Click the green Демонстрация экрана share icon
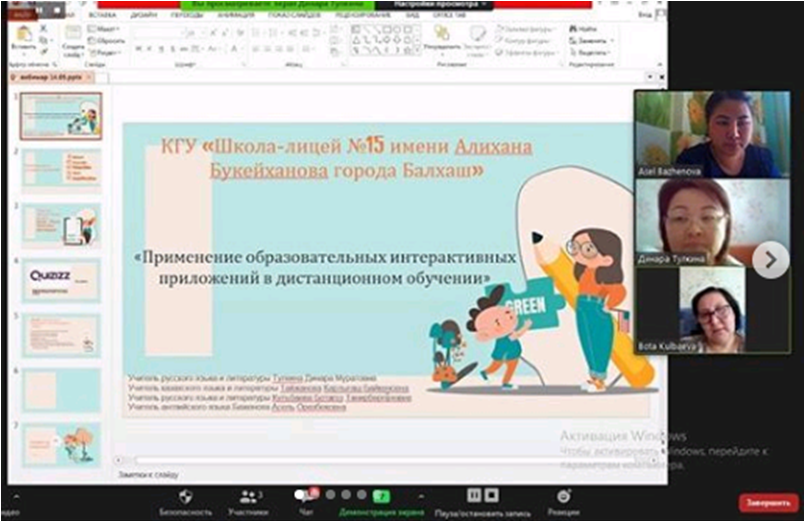Image resolution: width=805 pixels, height=522 pixels. point(381,496)
